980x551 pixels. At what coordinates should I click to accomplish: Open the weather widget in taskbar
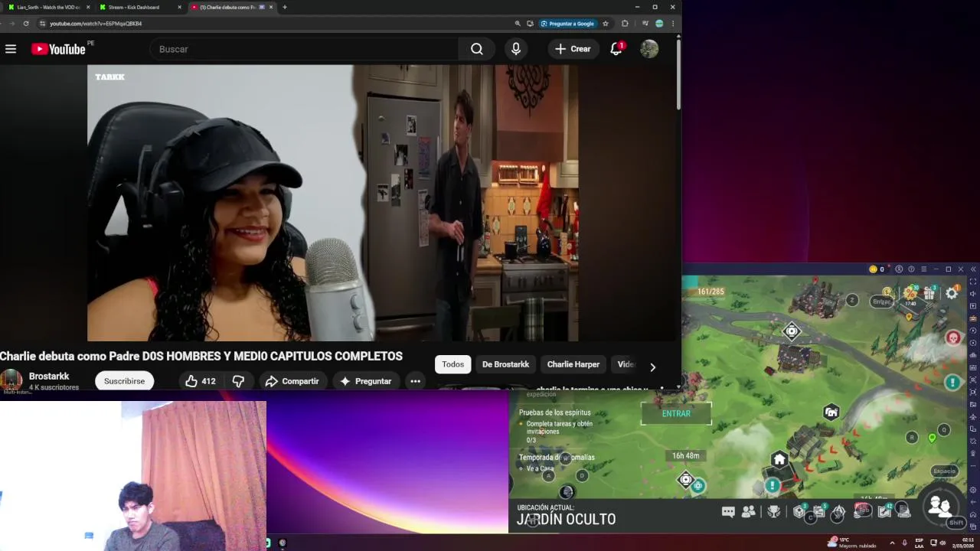tap(851, 543)
